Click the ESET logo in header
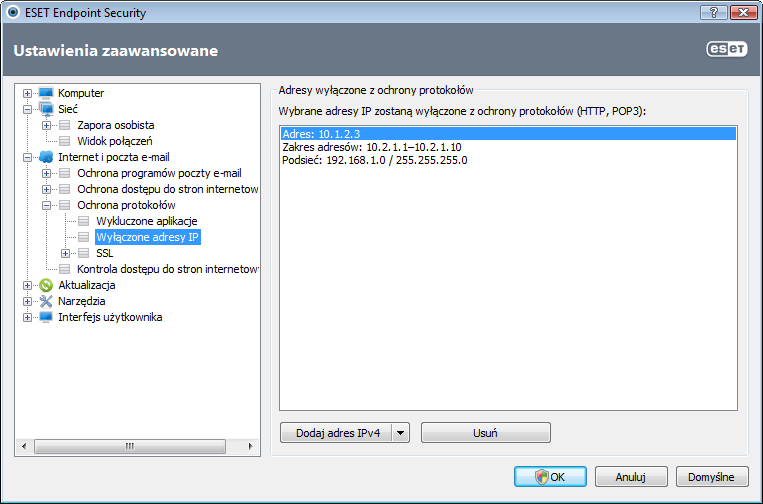The height and width of the screenshot is (504, 763). (x=727, y=49)
